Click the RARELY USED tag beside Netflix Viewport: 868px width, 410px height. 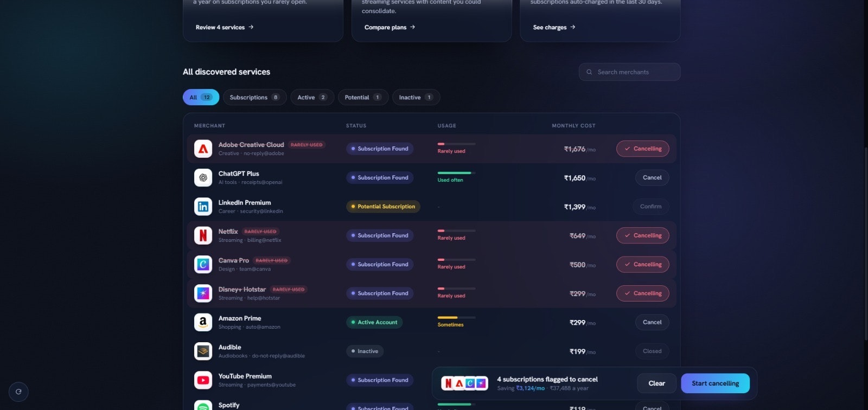coord(260,232)
